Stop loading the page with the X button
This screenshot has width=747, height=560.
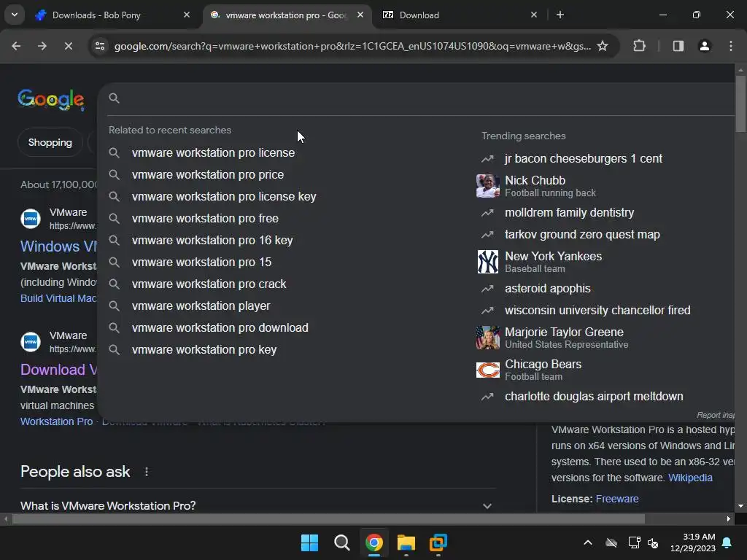(x=68, y=46)
